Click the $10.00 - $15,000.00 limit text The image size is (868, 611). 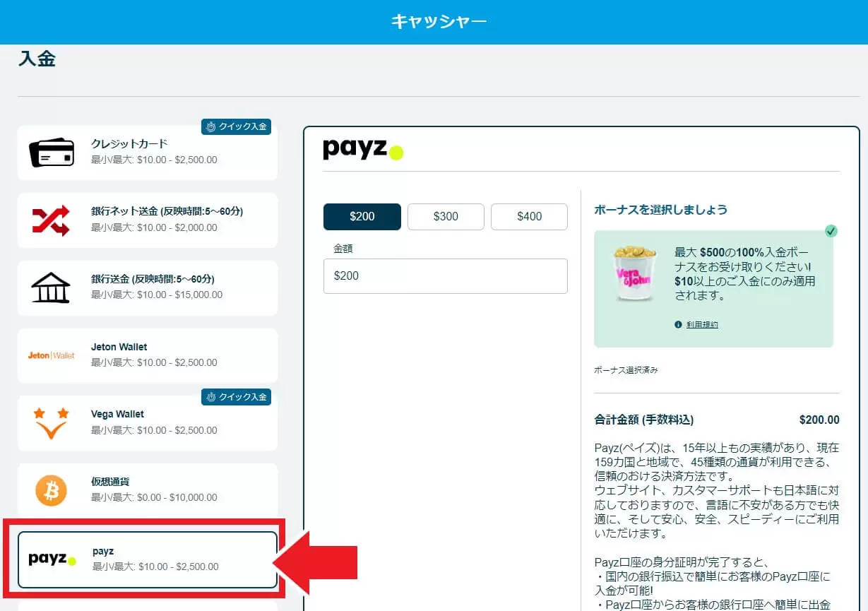(x=179, y=295)
